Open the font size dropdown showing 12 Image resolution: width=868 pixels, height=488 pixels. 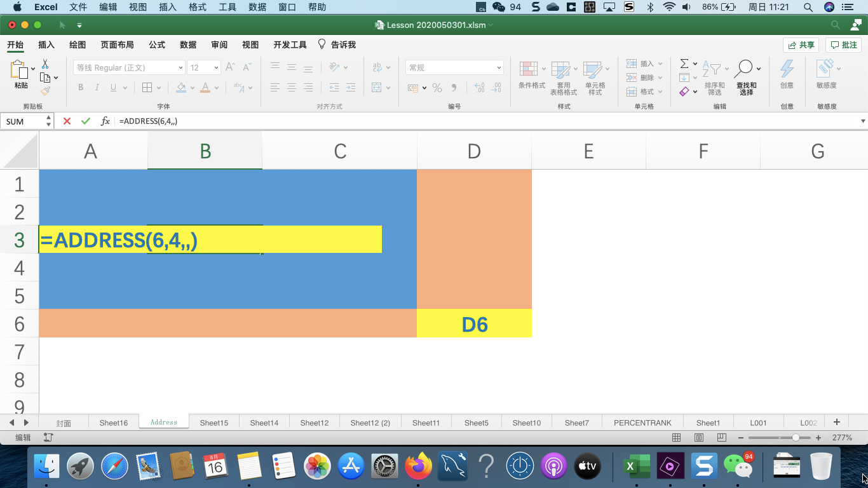(x=217, y=67)
